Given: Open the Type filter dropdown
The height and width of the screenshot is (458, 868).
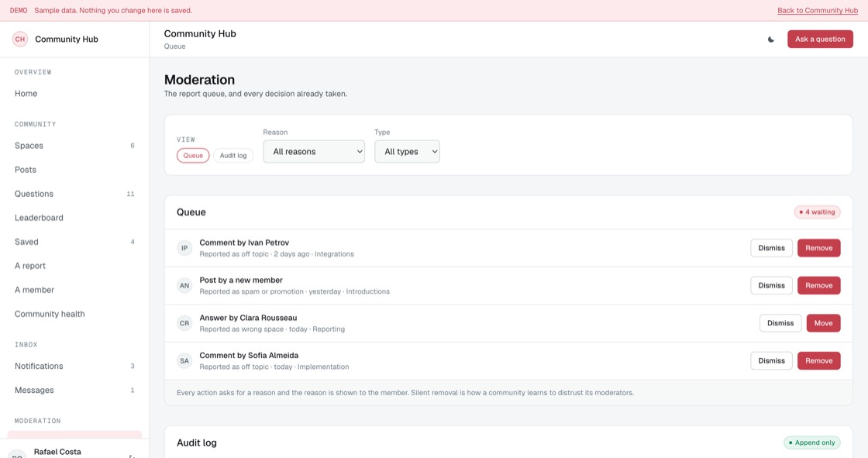Looking at the screenshot, I should tap(407, 152).
